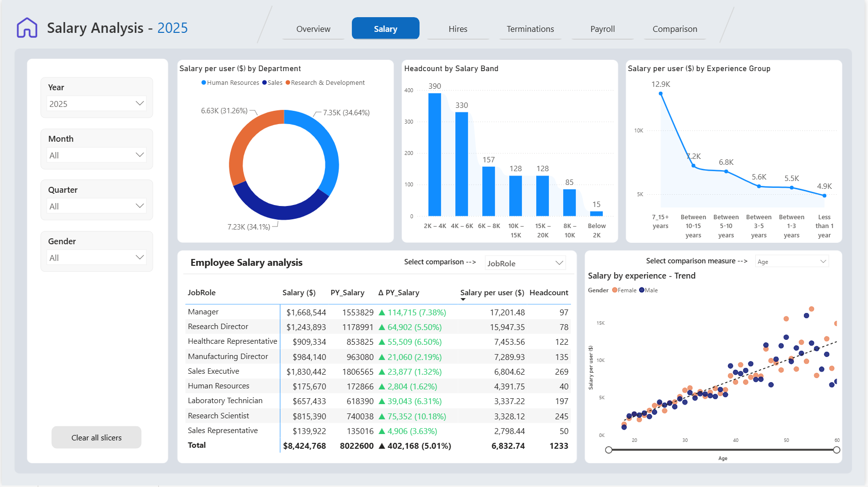The image size is (868, 487).
Task: Select the 2K – 4K headcount bar
Action: click(435, 154)
